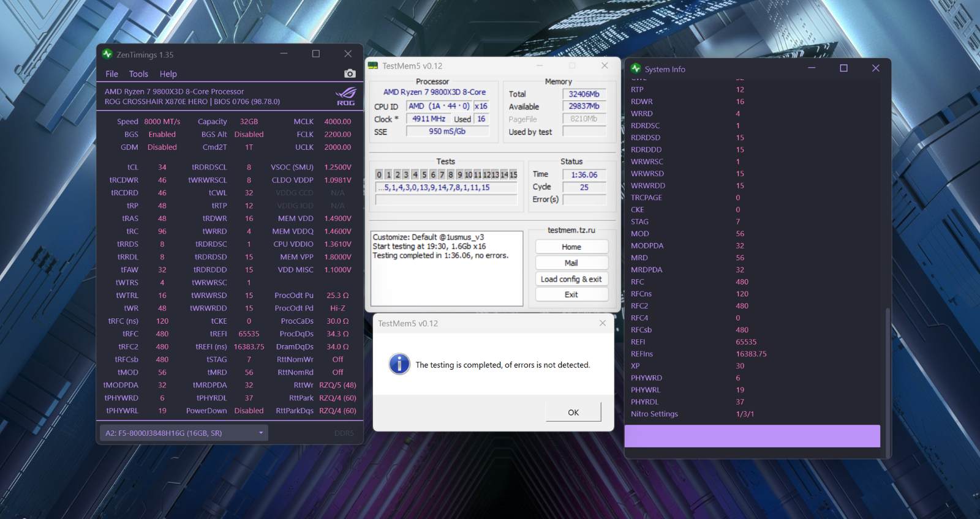Viewport: 980px width, 519px height.
Task: Click the REFIns 16383.75 row in System Info
Action: coord(752,354)
